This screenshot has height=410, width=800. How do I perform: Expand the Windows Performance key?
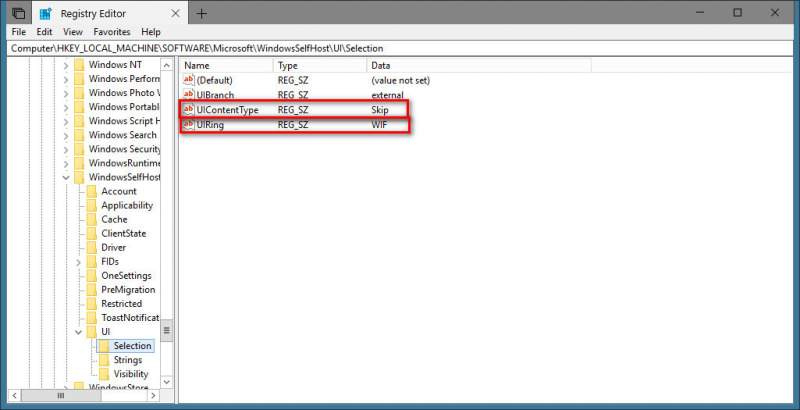(x=66, y=79)
